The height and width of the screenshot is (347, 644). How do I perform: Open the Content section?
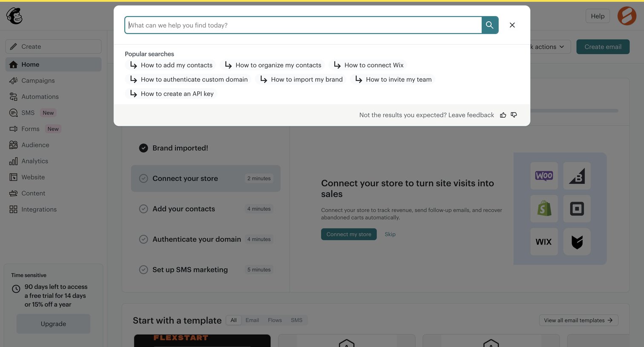53,193
